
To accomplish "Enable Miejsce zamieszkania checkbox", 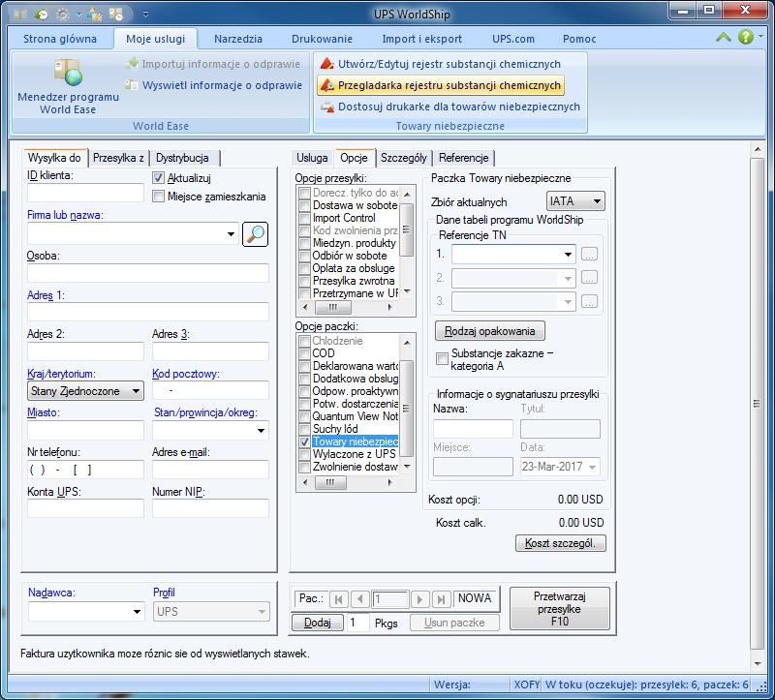I will tap(158, 197).
